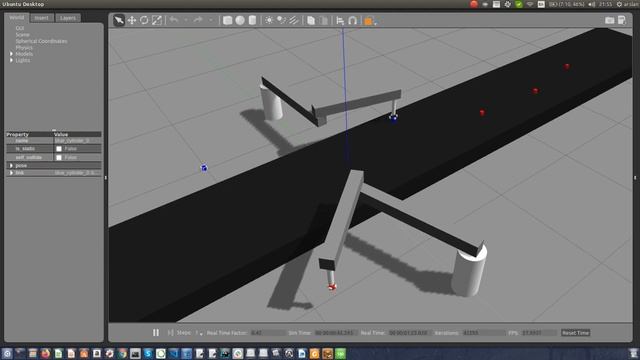Activate the scale mode tool
The height and width of the screenshot is (360, 640).
pyautogui.click(x=157, y=20)
